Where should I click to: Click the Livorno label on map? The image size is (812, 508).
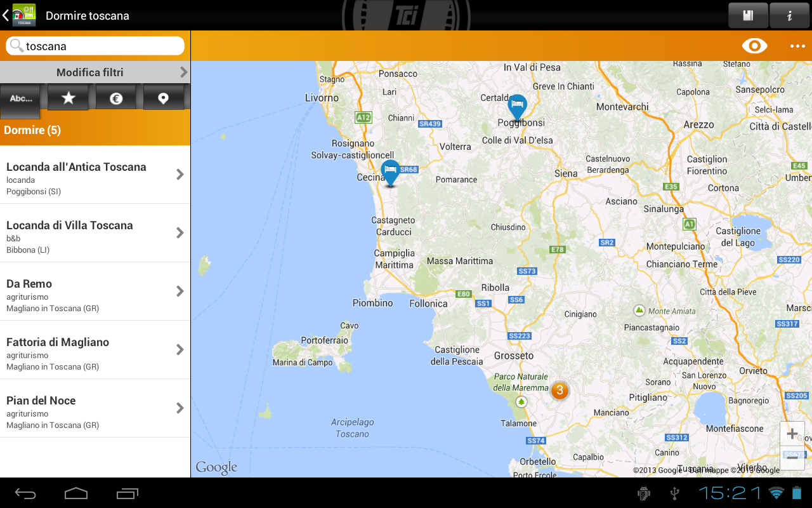[x=322, y=98]
